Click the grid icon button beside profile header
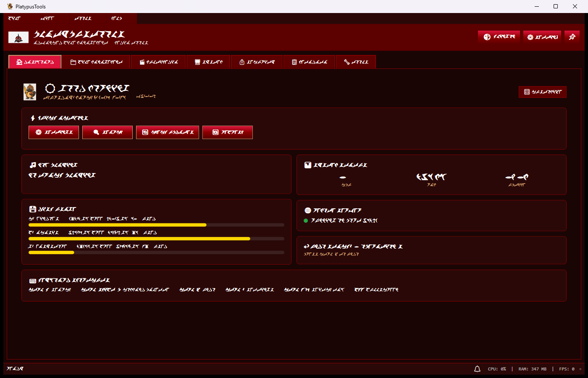Image resolution: width=588 pixels, height=378 pixels. click(x=542, y=92)
